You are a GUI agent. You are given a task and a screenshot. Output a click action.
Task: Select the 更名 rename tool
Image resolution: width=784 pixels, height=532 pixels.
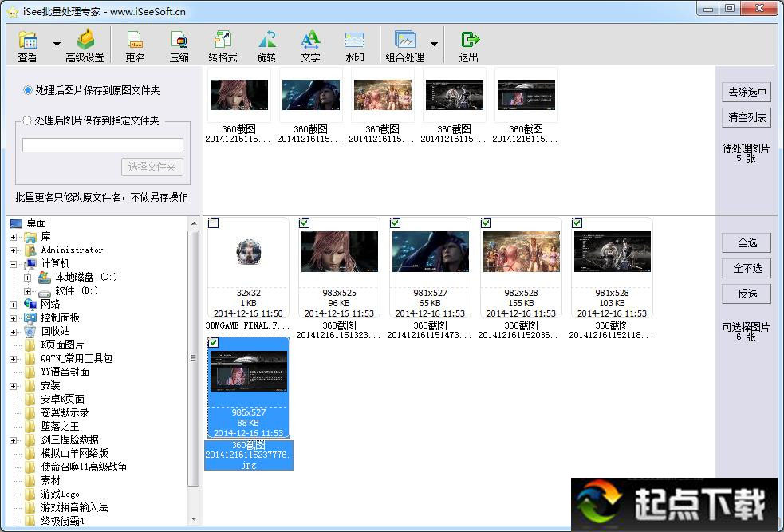pyautogui.click(x=135, y=46)
